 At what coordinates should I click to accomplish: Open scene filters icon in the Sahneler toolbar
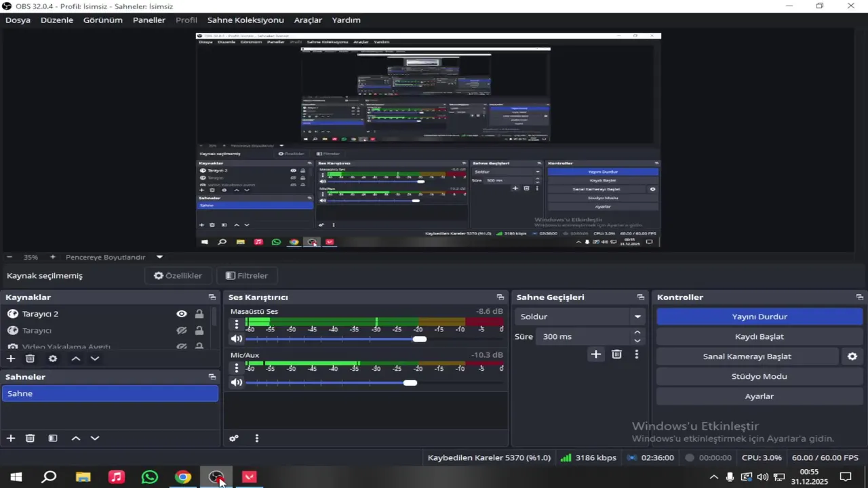[x=53, y=439]
